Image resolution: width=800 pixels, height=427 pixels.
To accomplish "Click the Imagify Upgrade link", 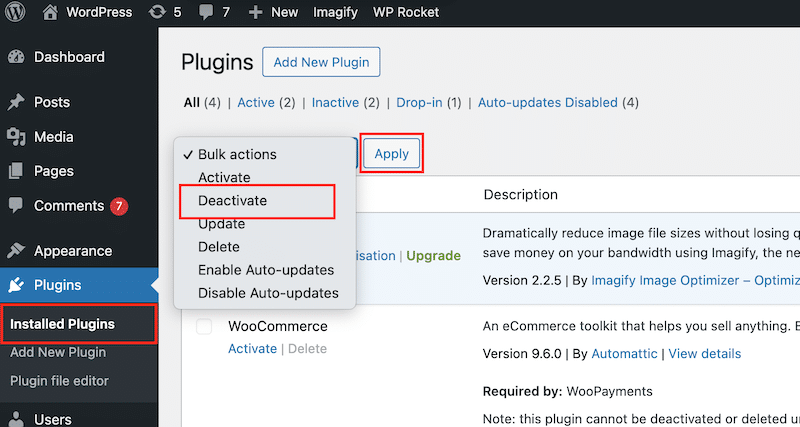I will (434, 256).
